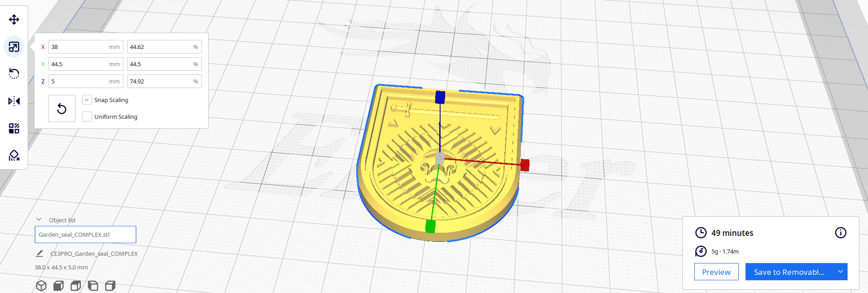This screenshot has height=293, width=868.
Task: Switch to front view camera icon
Action: [x=59, y=286]
